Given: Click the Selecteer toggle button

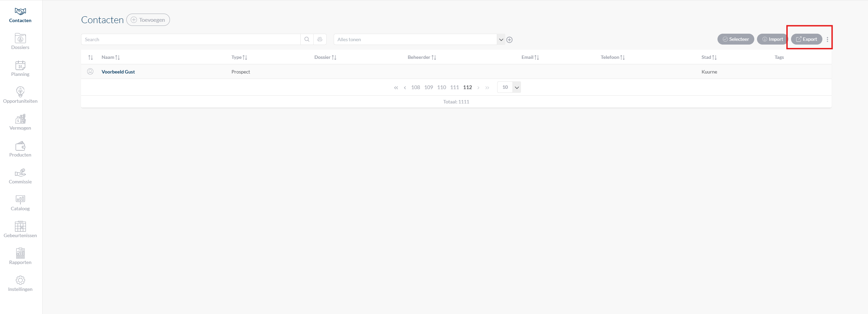Looking at the screenshot, I should click(x=736, y=39).
